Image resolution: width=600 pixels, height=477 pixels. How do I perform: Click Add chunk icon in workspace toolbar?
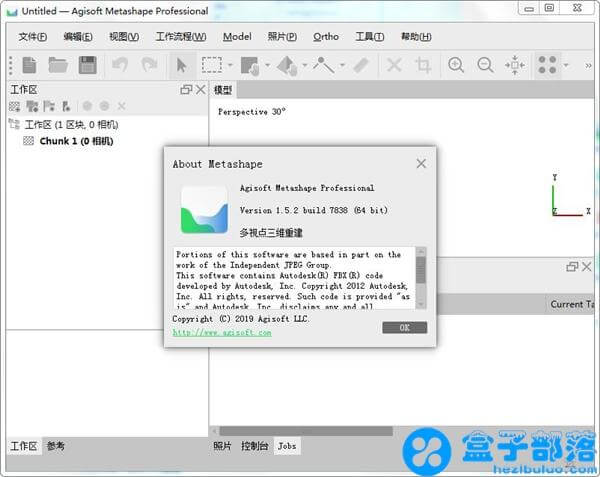pyautogui.click(x=15, y=106)
